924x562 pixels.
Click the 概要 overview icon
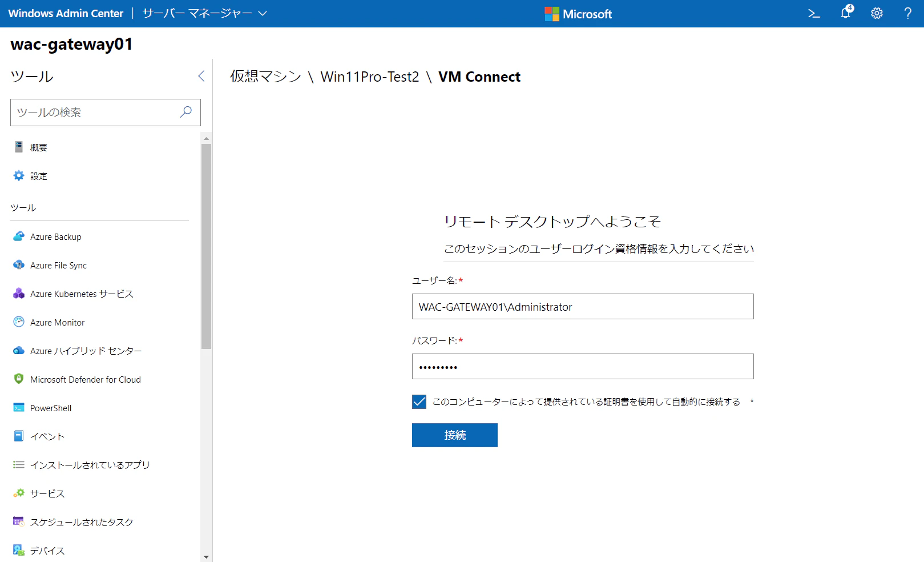(19, 147)
